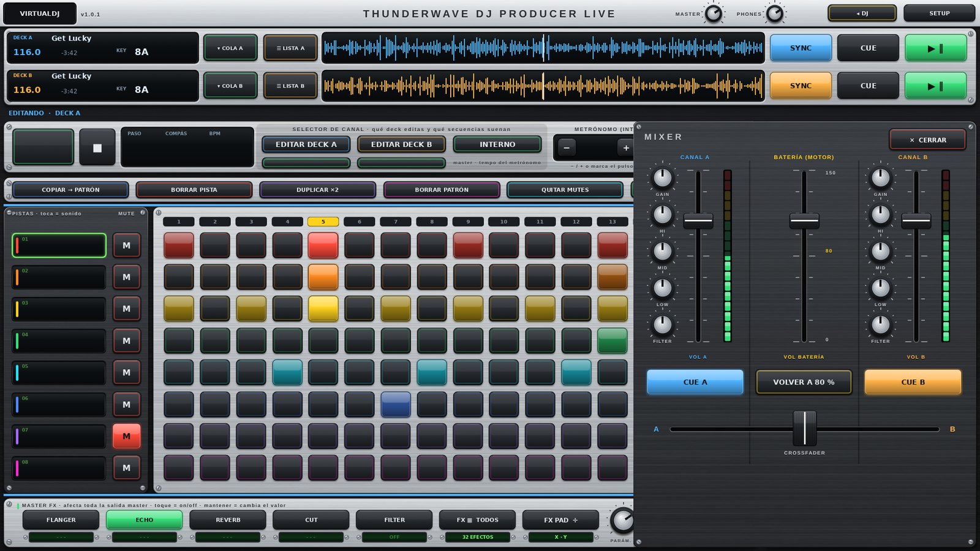The image size is (980, 551).
Task: Switch to DJ view
Action: coord(862,13)
